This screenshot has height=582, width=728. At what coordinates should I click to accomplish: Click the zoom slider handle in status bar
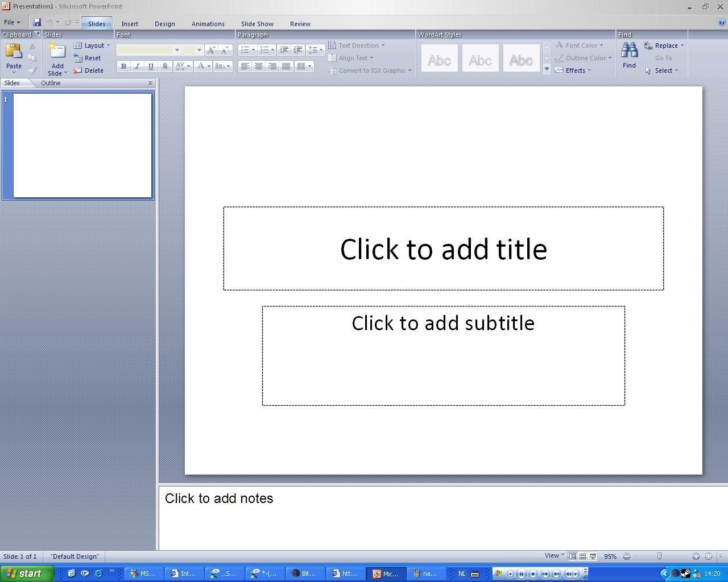tap(659, 556)
